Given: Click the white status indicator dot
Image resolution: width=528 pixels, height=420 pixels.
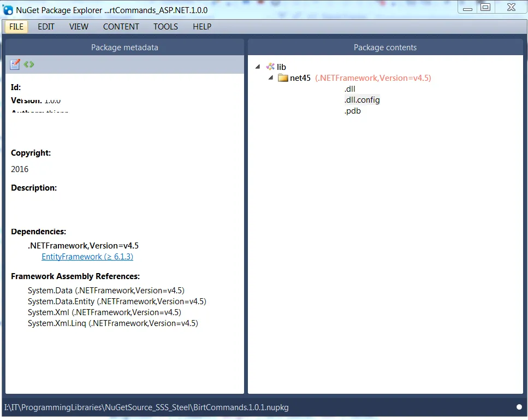Looking at the screenshot, I should (519, 407).
